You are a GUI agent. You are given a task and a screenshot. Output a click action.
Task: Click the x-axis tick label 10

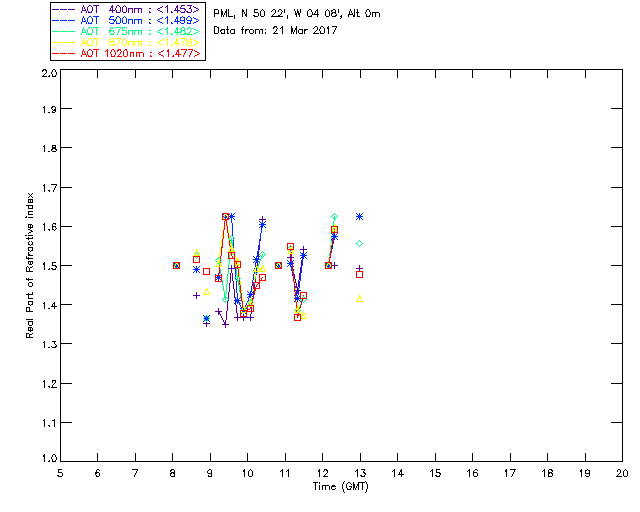(247, 473)
